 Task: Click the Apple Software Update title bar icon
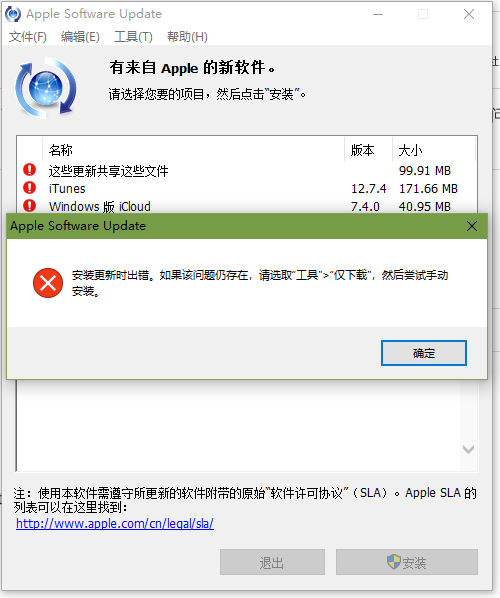[13, 14]
